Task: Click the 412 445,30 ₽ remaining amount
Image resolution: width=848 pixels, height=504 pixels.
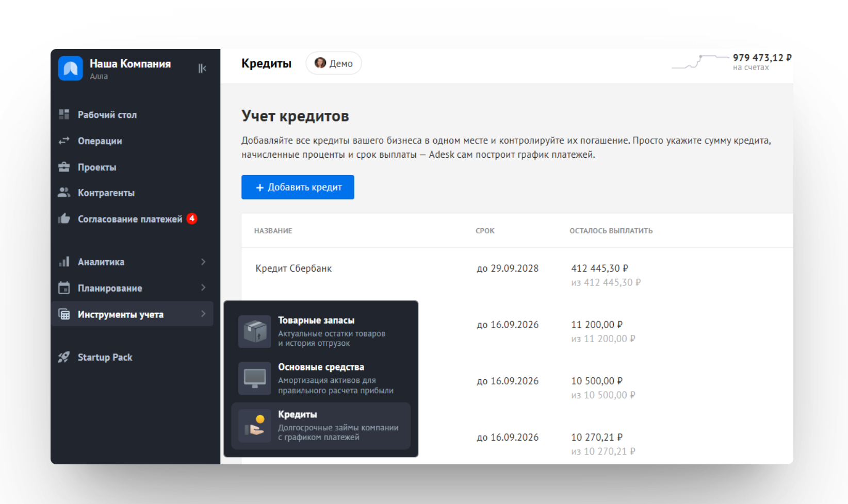Action: click(x=600, y=268)
